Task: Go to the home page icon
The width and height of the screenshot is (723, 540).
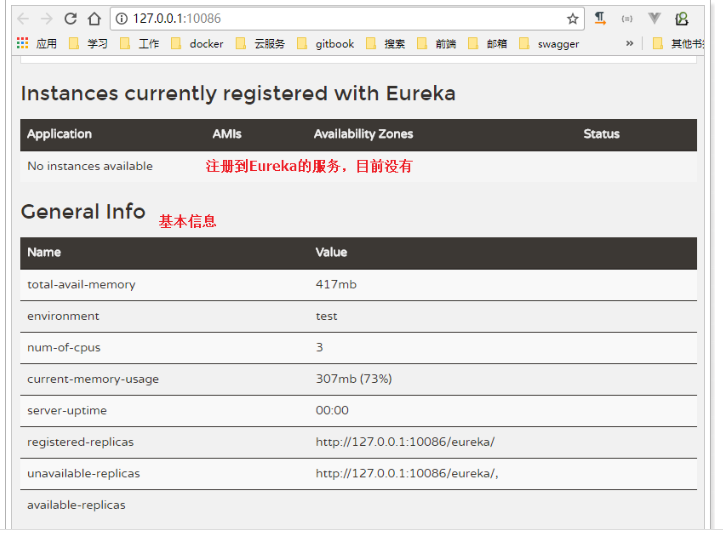Action: pyautogui.click(x=95, y=19)
